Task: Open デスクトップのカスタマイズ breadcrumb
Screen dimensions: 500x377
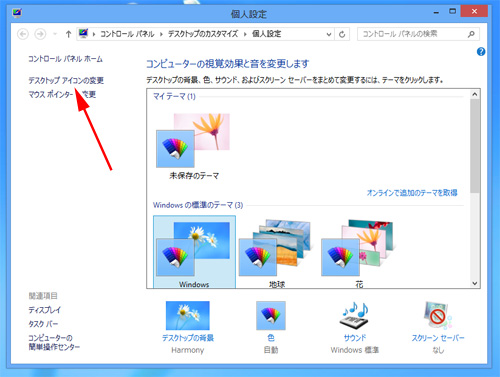Action: pos(203,34)
